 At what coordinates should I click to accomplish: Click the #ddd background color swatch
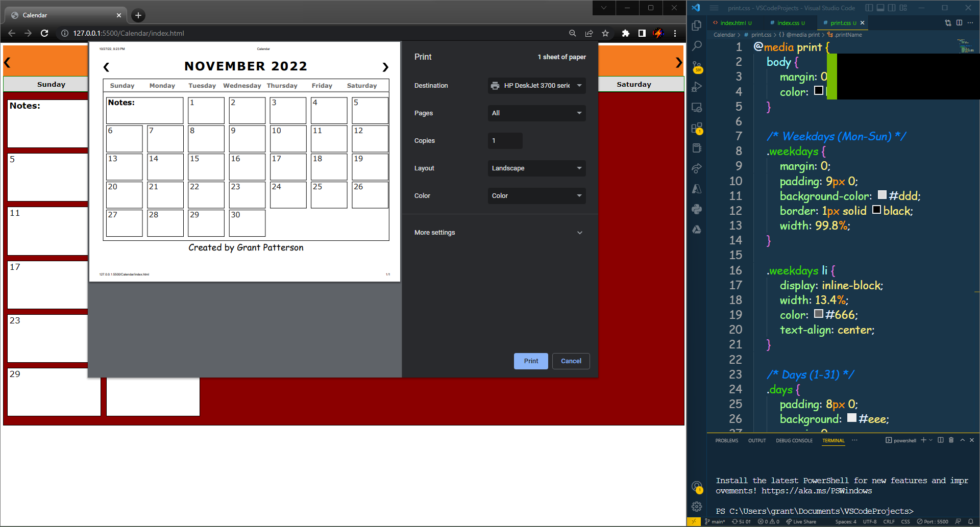pyautogui.click(x=882, y=195)
